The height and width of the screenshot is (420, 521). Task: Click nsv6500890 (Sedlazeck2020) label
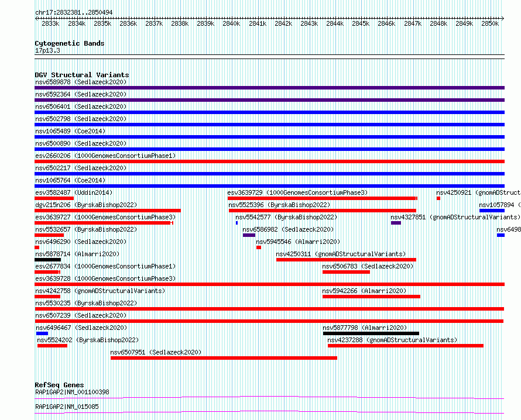81,143
